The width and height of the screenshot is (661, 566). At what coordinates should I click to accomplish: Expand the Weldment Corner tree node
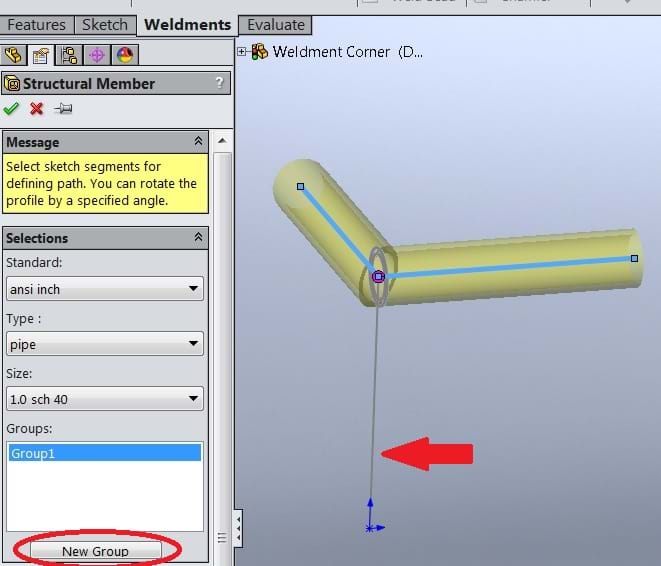pyautogui.click(x=242, y=51)
